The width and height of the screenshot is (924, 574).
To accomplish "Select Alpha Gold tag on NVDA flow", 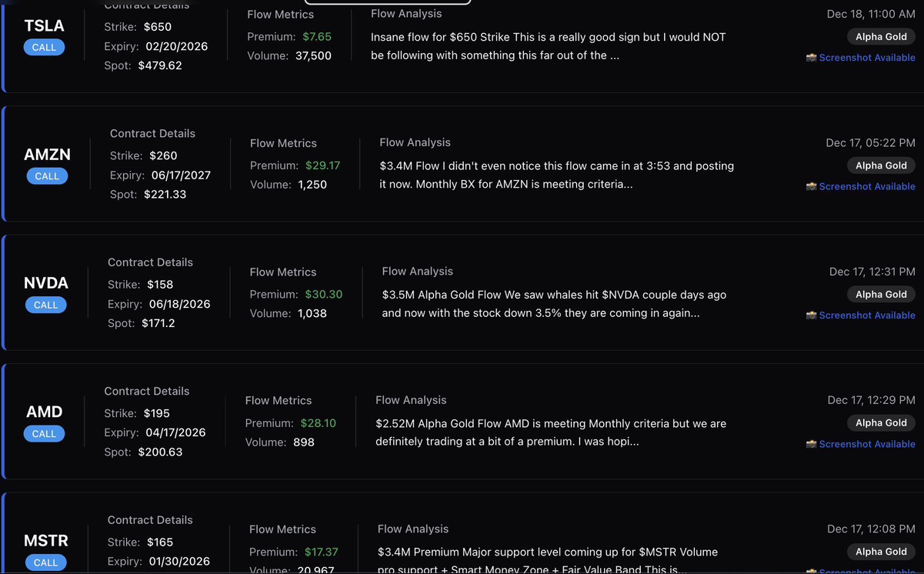I will pyautogui.click(x=881, y=294).
